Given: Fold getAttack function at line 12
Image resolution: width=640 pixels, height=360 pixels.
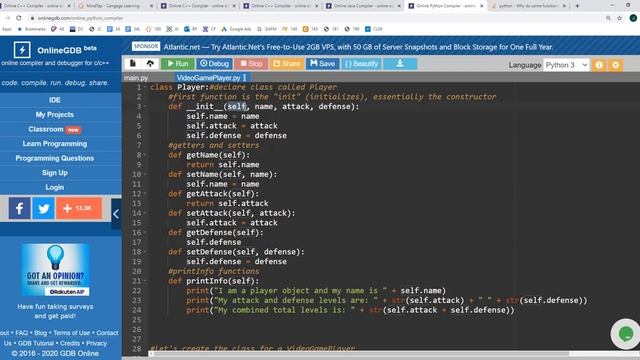Looking at the screenshot, I should pos(145,194).
